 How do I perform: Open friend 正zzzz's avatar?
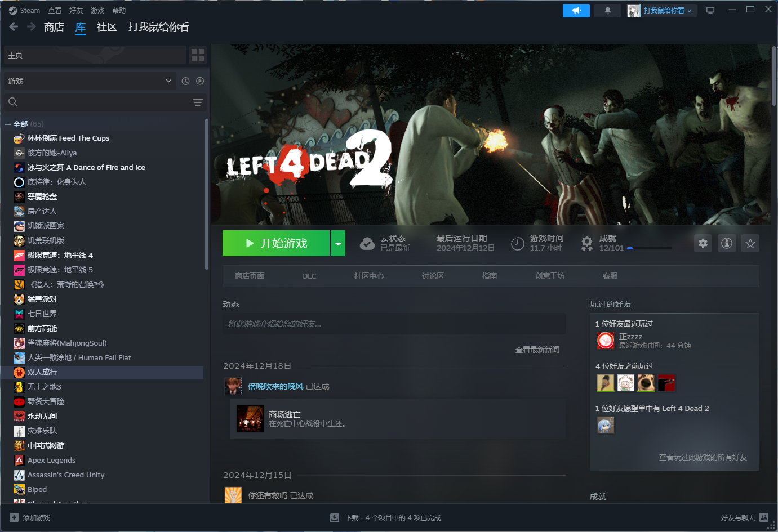[606, 341]
